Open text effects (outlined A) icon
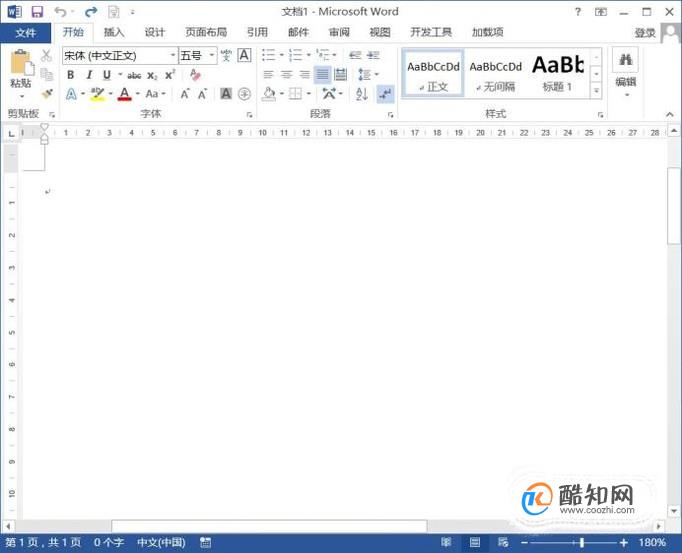This screenshot has width=682, height=553. pos(71,94)
